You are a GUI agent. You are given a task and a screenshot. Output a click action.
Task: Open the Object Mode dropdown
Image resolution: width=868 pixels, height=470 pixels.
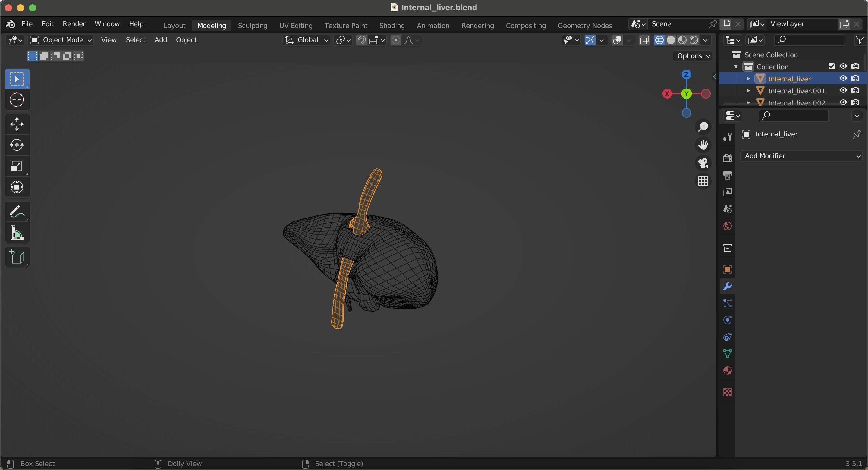click(61, 40)
